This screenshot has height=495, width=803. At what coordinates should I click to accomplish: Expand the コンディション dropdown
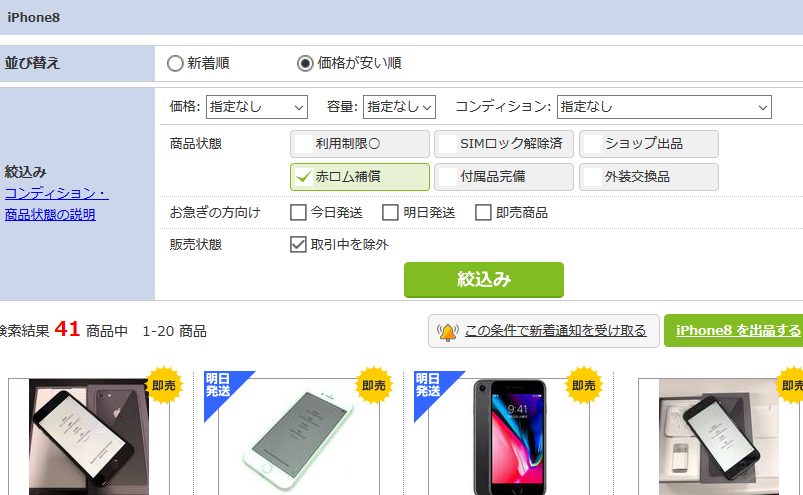point(664,107)
